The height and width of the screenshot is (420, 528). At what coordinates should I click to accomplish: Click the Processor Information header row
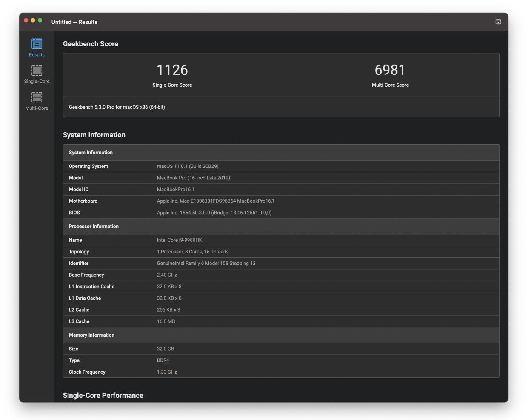point(281,227)
